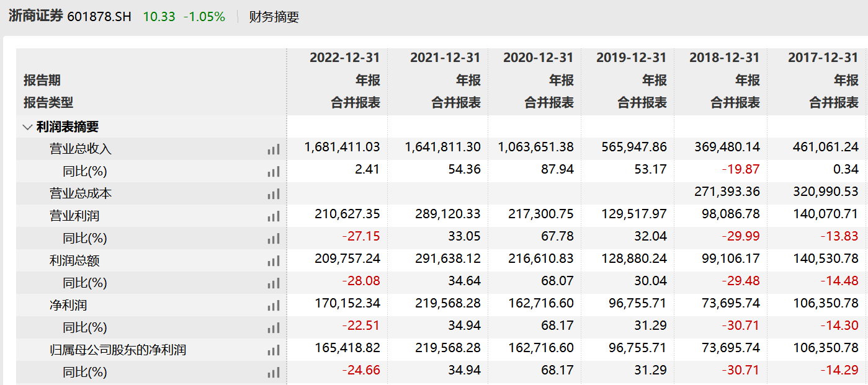
Task: Open the bar chart for 净利润 row
Action: (x=274, y=306)
